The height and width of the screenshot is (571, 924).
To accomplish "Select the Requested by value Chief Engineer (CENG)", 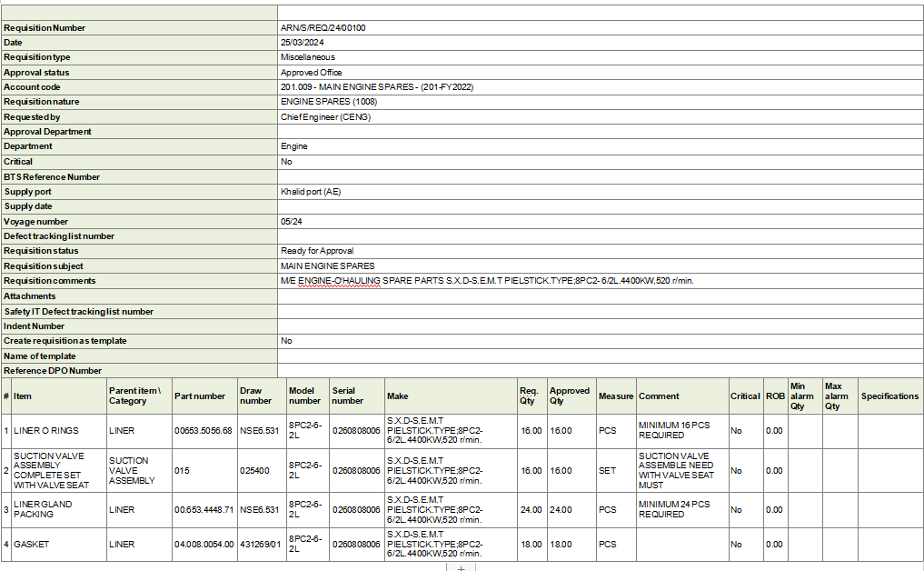I will [325, 116].
